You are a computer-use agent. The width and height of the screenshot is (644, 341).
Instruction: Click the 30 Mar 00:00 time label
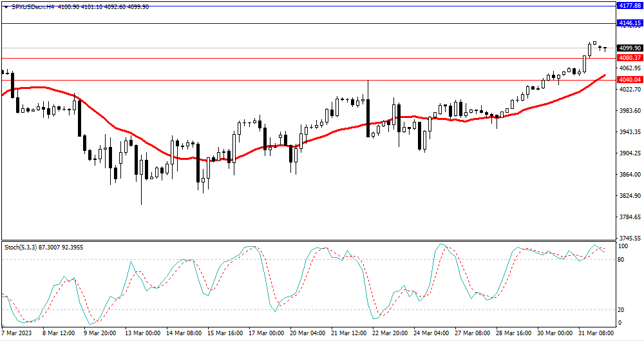coord(554,333)
